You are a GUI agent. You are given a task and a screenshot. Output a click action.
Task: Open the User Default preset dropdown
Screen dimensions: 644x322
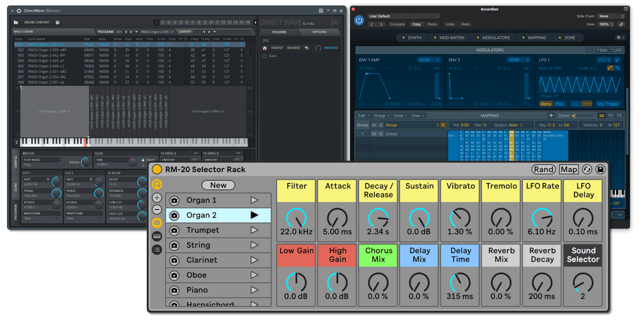coord(403,16)
